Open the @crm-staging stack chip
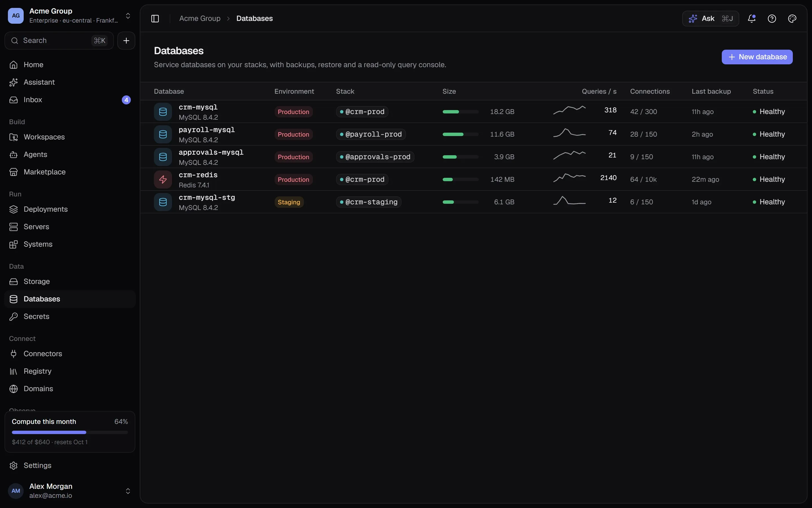The width and height of the screenshot is (812, 508). (369, 202)
